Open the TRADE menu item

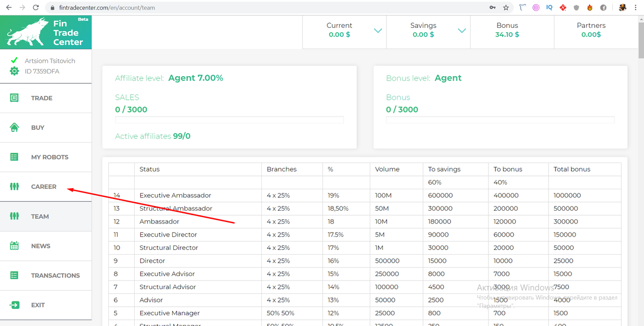coord(46,98)
